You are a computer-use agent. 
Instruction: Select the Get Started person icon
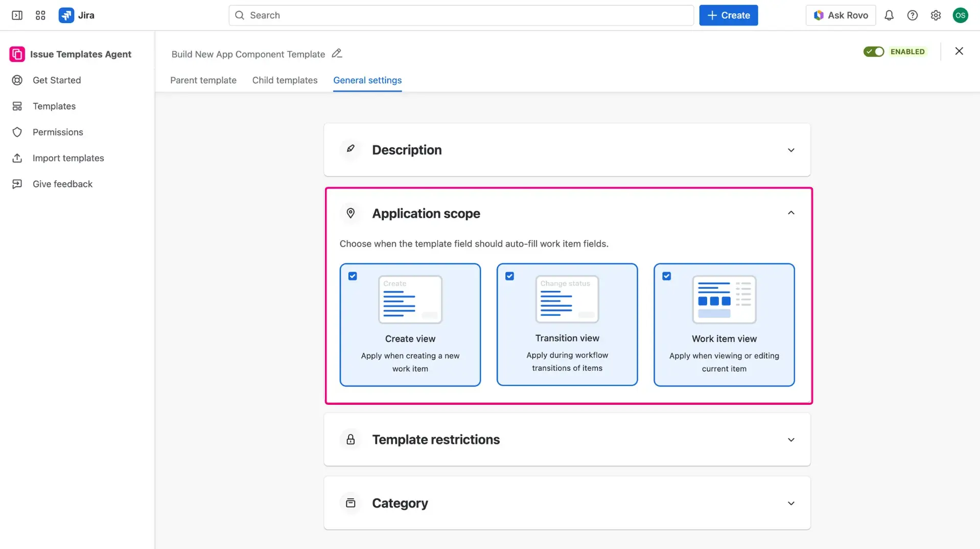pyautogui.click(x=17, y=80)
